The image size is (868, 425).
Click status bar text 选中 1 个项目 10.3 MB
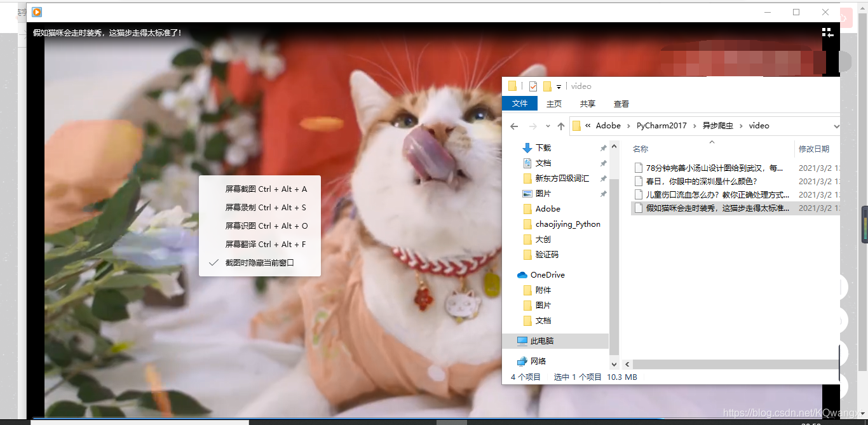click(595, 377)
